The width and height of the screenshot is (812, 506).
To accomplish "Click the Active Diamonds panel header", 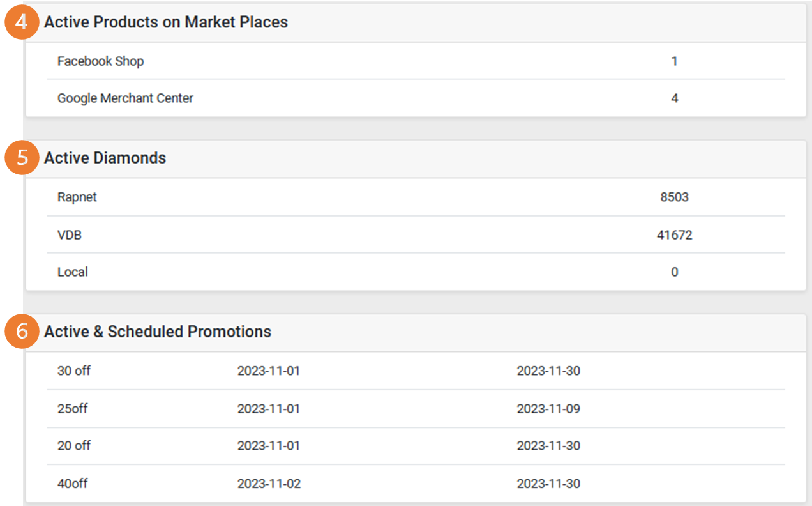I will (x=105, y=158).
